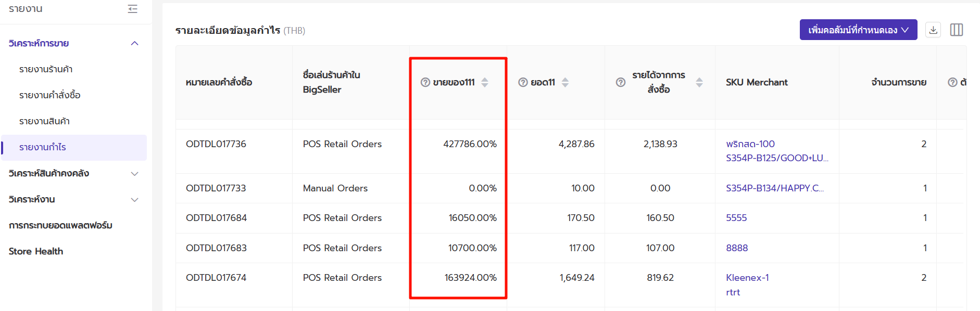The image size is (980, 311).
Task: Click help icon beside ยอด11 column
Action: [523, 82]
